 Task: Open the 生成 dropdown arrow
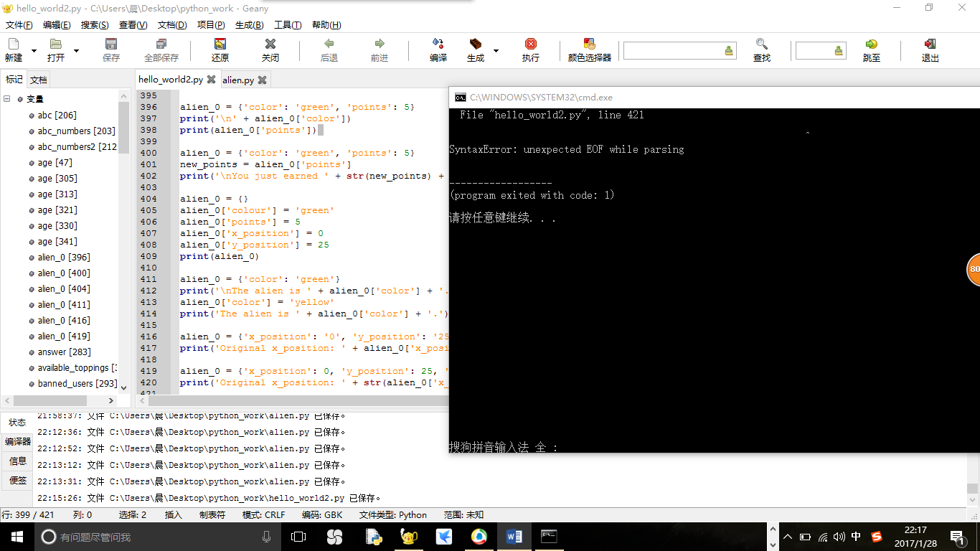point(496,51)
